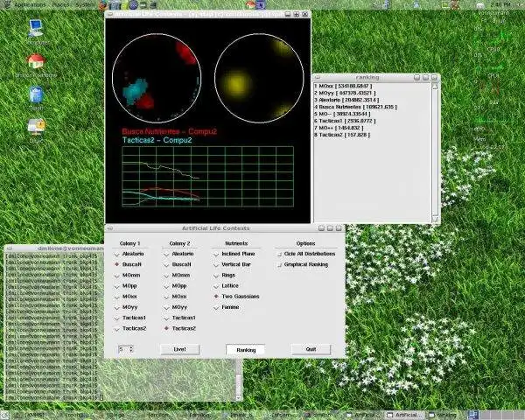Open ranking window title bar menu icon
This screenshot has width=525, height=420.
pyautogui.click(x=318, y=77)
